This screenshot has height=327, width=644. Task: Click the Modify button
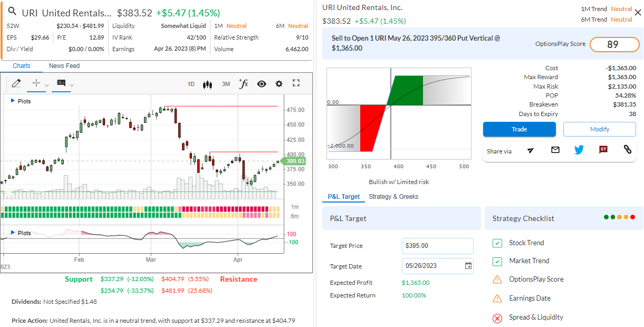(600, 129)
